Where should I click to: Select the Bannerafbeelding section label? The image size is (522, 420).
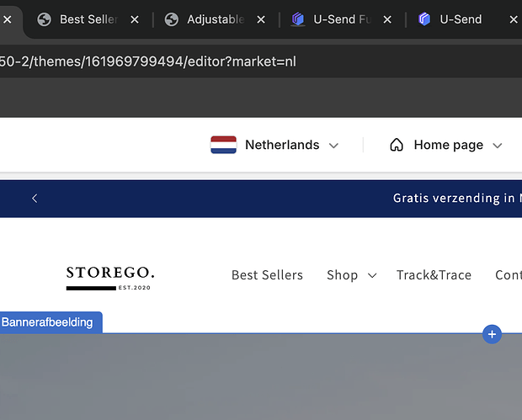coord(48,322)
